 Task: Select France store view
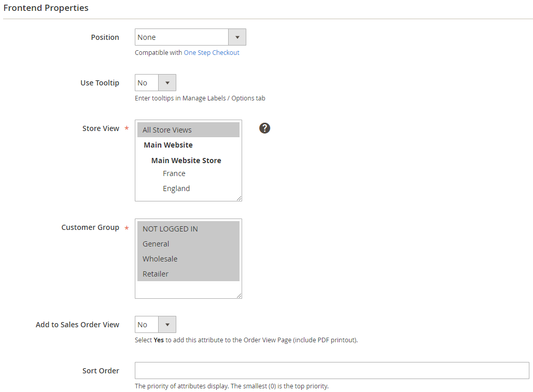(174, 173)
